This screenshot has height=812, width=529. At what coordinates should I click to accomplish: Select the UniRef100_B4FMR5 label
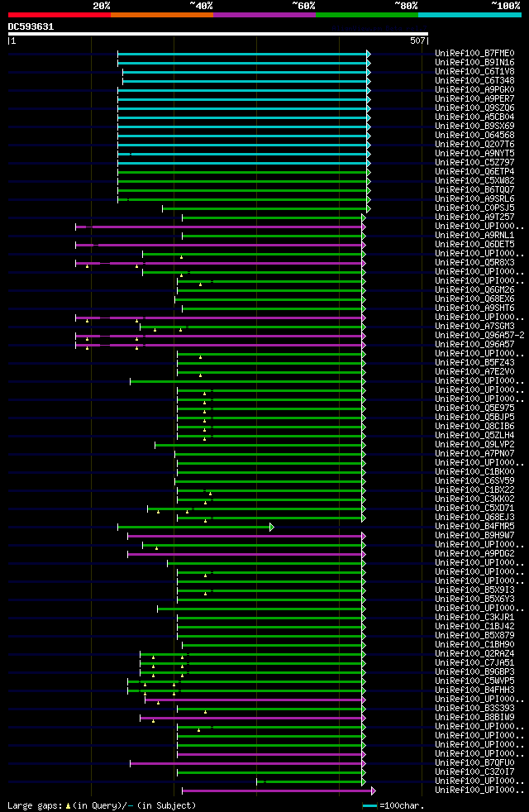(474, 527)
